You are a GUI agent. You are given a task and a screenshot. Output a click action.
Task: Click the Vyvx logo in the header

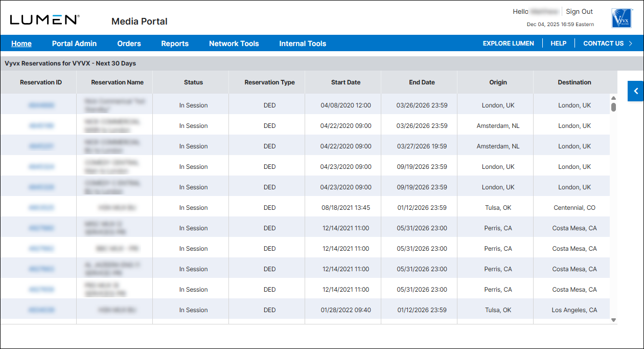pos(622,17)
